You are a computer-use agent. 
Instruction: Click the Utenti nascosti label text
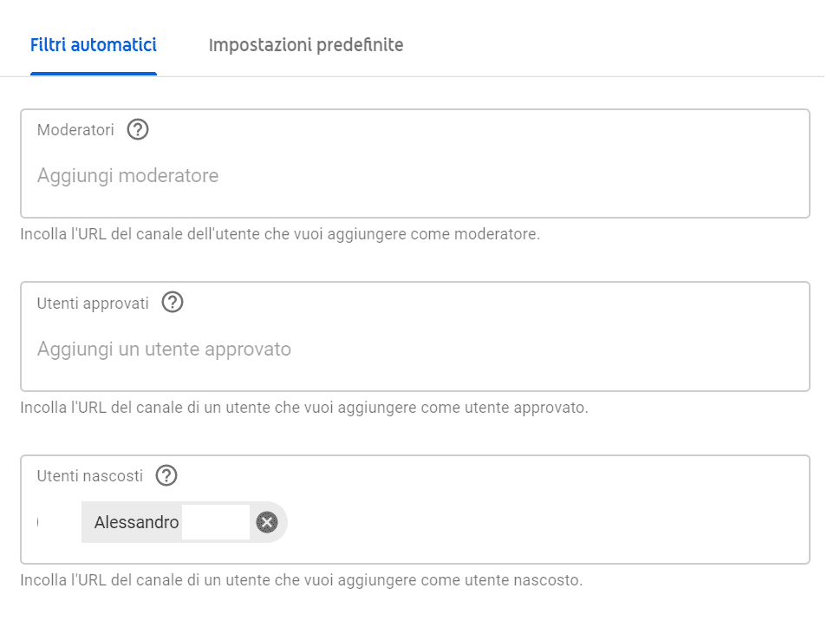pyautogui.click(x=90, y=475)
